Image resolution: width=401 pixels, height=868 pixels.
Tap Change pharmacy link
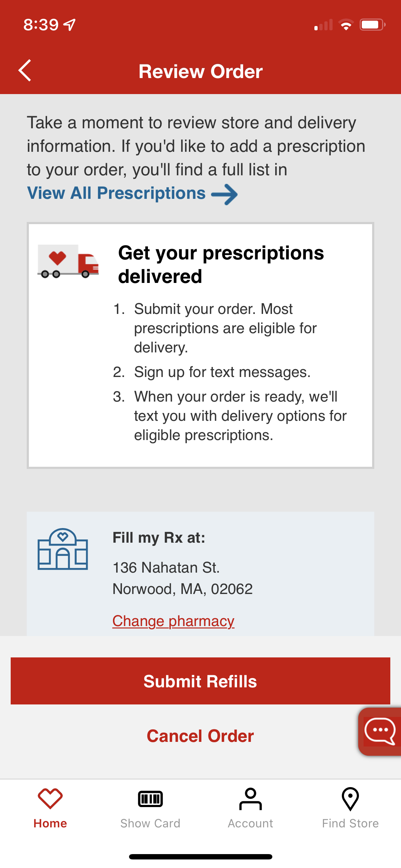pos(173,621)
